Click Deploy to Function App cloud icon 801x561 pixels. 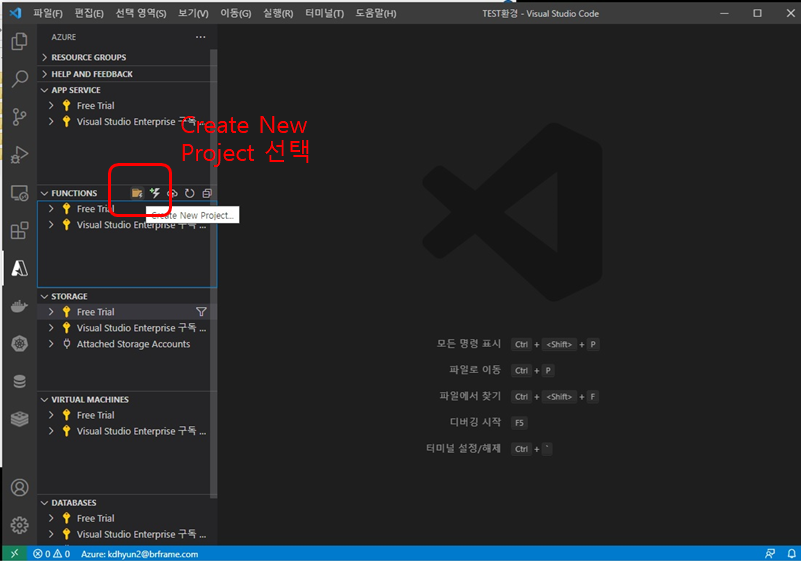pos(172,193)
